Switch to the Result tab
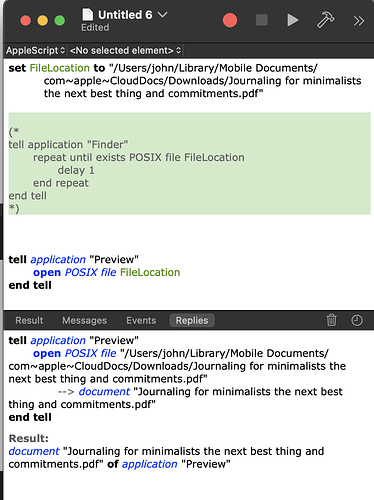Viewport: 374px width, 500px height. (x=29, y=320)
